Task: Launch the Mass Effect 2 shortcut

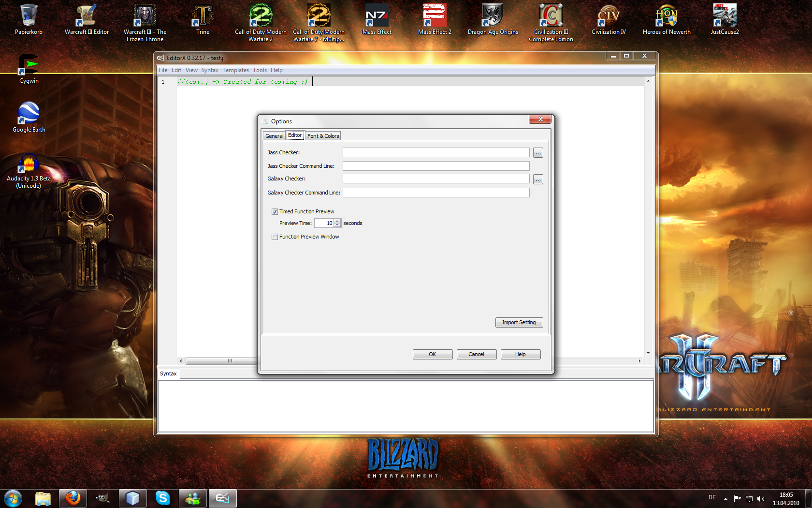Action: pyautogui.click(x=435, y=19)
